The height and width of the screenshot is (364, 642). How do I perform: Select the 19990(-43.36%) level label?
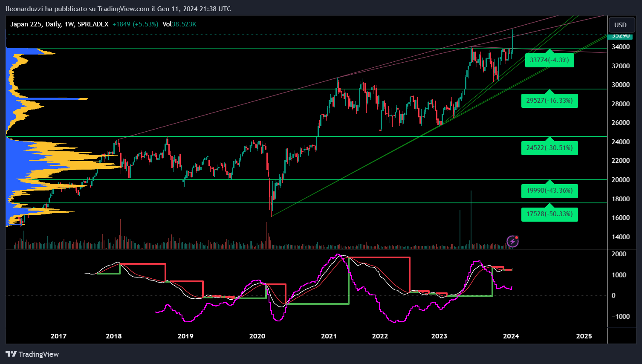(549, 191)
